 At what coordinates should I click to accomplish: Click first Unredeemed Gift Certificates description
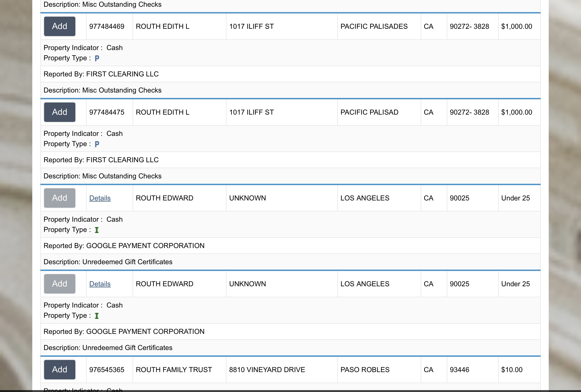point(108,262)
